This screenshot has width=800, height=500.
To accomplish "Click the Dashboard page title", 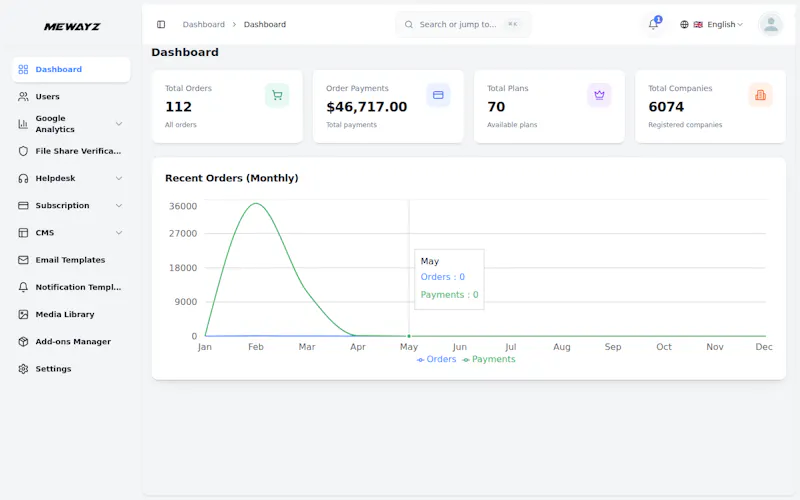I will tap(185, 53).
